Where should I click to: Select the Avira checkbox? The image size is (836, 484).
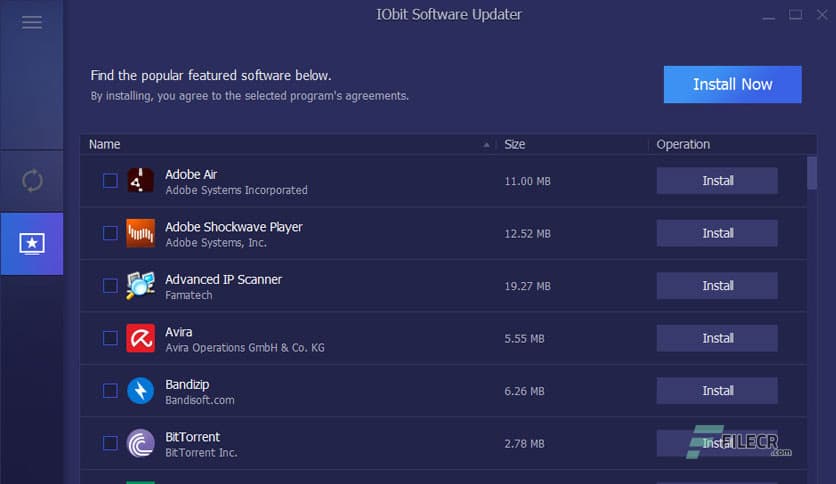click(110, 338)
